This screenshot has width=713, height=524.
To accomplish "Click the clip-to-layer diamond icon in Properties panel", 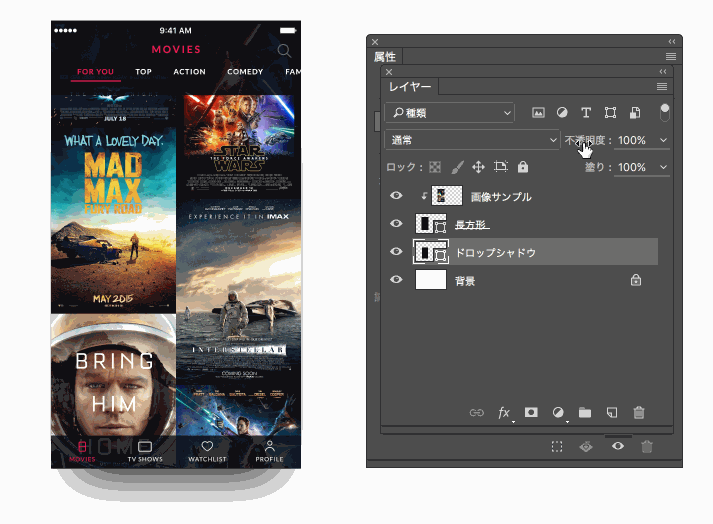I will (x=586, y=447).
